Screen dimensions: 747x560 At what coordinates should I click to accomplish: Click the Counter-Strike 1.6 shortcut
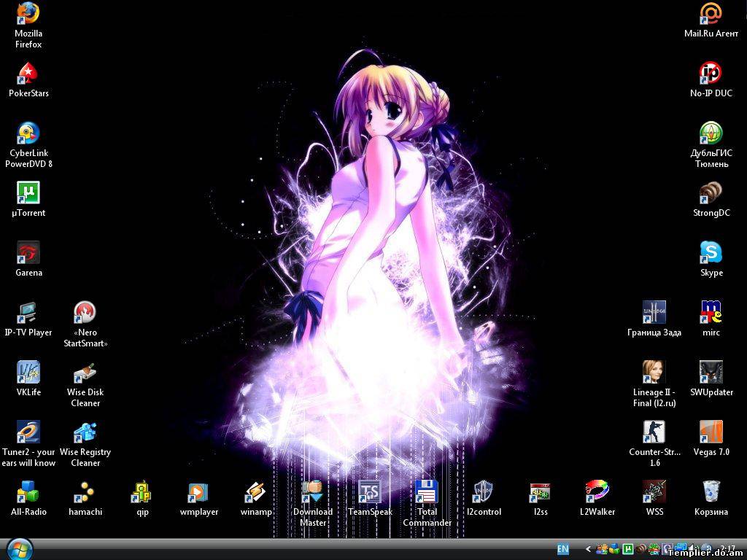[x=654, y=432]
